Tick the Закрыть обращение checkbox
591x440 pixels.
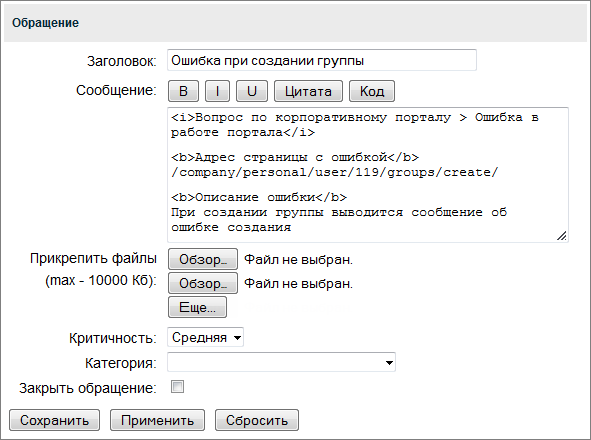(x=177, y=387)
